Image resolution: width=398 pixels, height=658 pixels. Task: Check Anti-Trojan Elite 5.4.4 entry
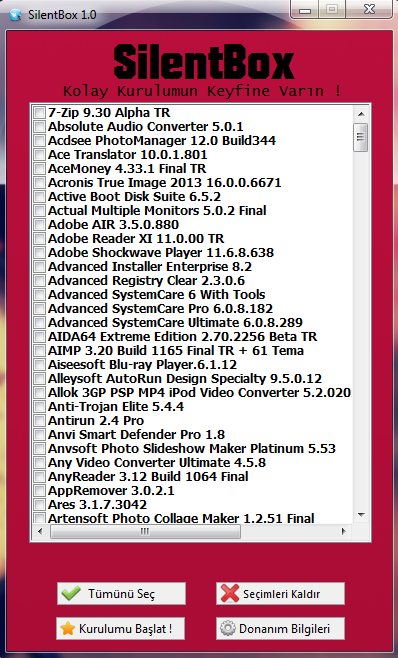coord(39,407)
